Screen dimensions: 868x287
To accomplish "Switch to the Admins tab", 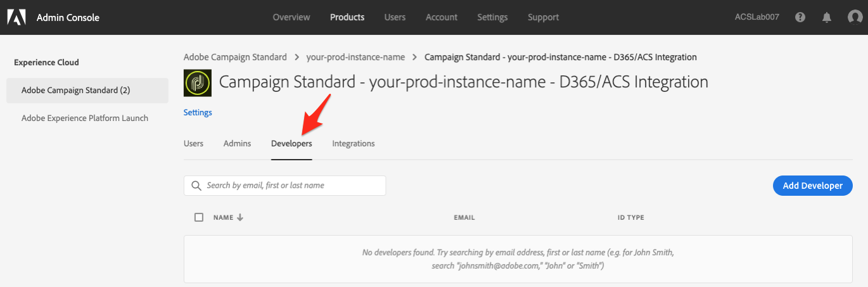I will click(x=237, y=144).
